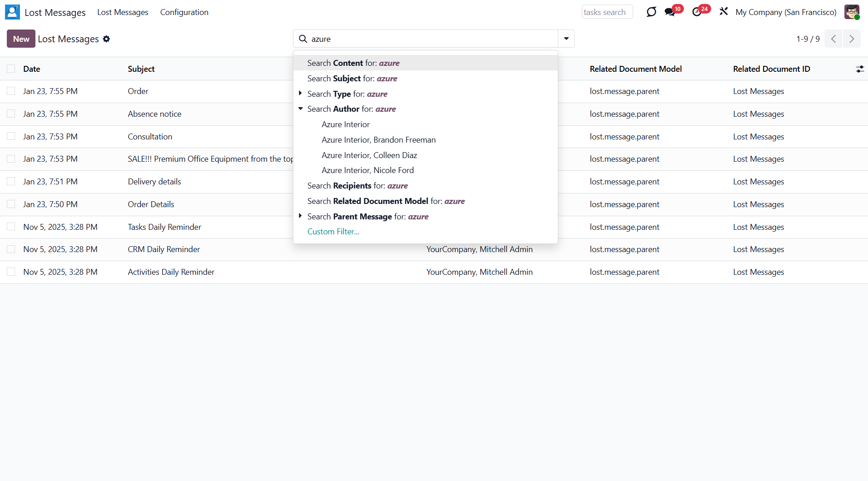This screenshot has height=481, width=868.
Task: Toggle the search options dropdown arrow
Action: coord(566,39)
